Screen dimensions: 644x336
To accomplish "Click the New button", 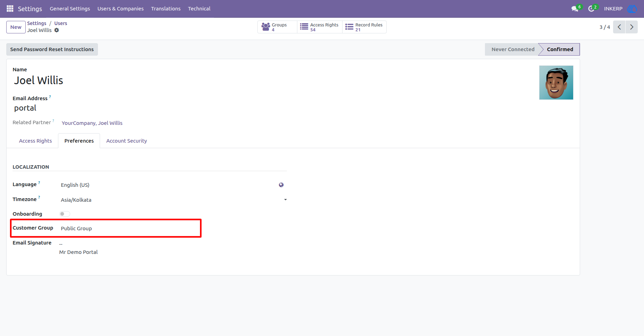I will pyautogui.click(x=16, y=27).
